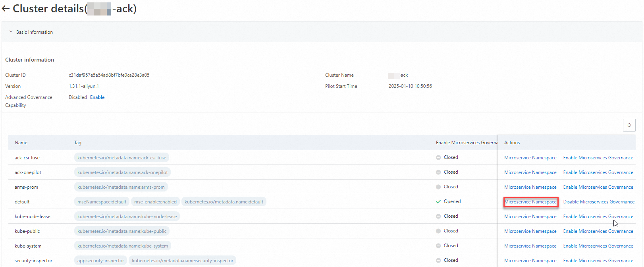
Task: Refresh the namespace list with refresh icon
Action: click(629, 125)
